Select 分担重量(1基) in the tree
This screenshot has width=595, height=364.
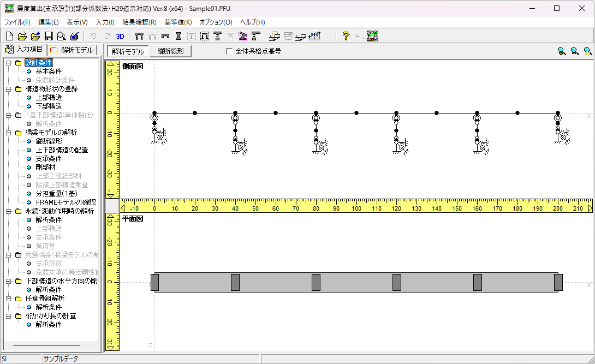[57, 193]
